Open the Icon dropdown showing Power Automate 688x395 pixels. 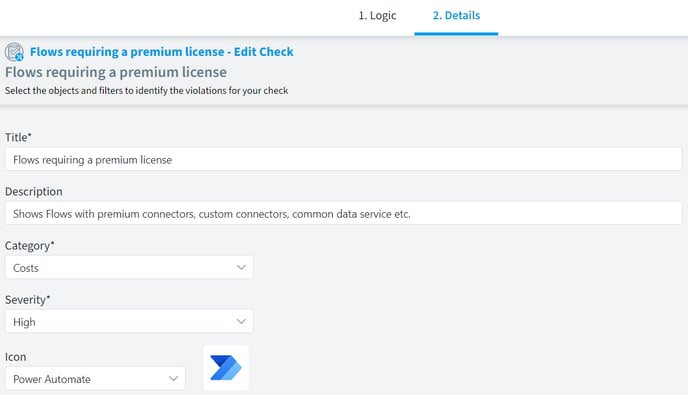coord(95,378)
